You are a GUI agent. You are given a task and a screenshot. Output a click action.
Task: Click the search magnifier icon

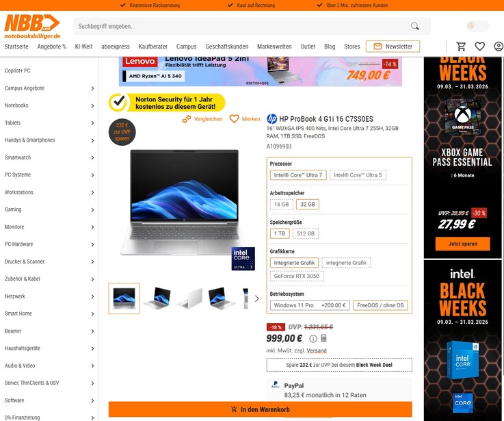[414, 26]
